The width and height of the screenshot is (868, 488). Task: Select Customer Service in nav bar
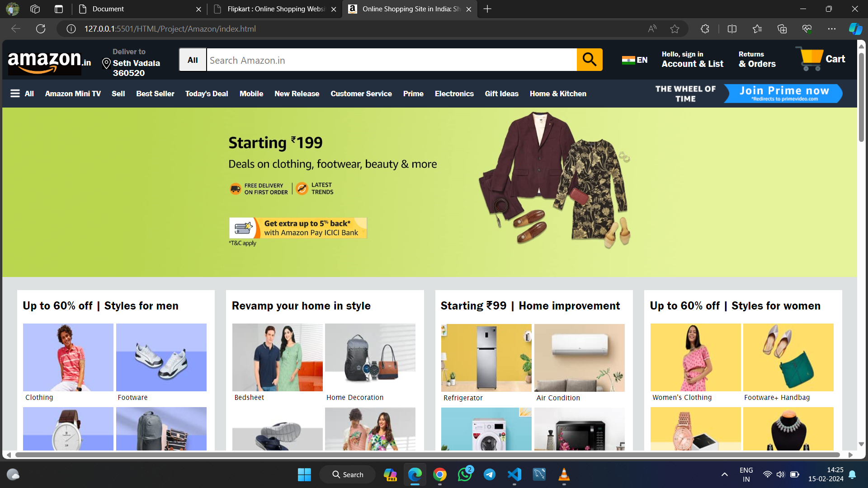tap(361, 94)
